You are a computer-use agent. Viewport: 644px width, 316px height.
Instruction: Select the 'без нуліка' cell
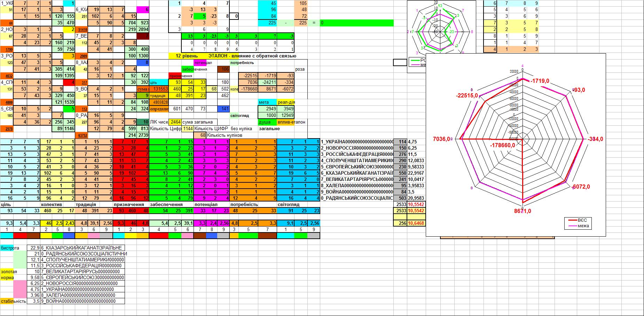coord(241,129)
